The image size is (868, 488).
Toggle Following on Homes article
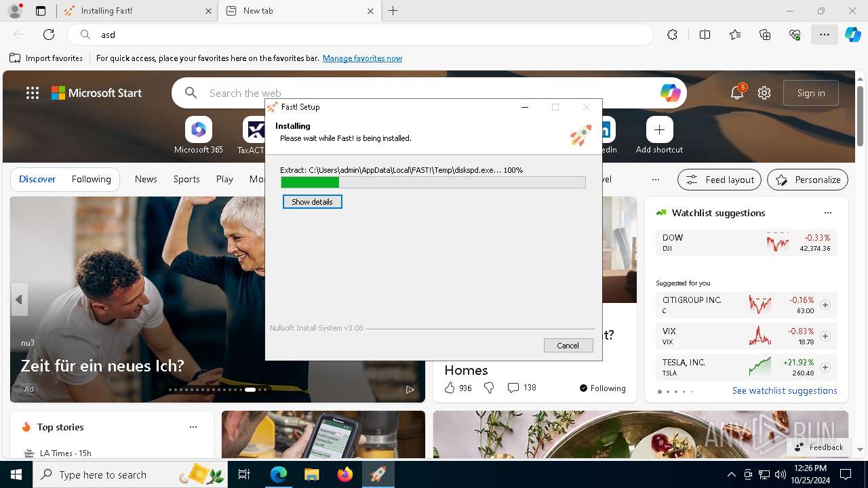tap(603, 388)
